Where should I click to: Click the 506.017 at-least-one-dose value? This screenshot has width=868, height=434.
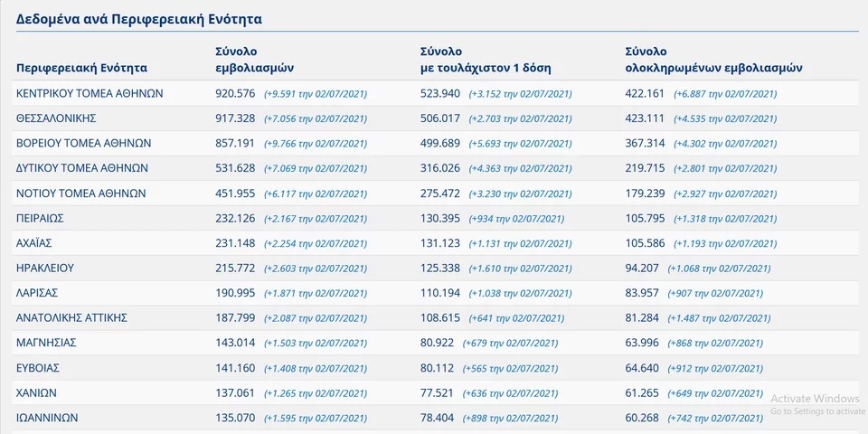pyautogui.click(x=440, y=118)
